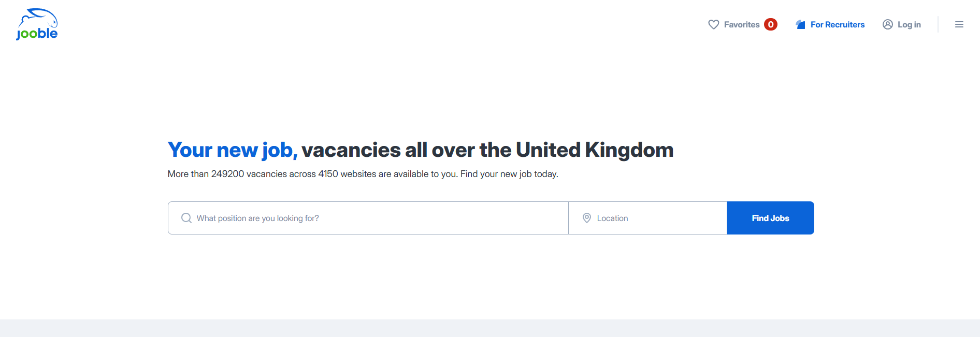This screenshot has width=980, height=337.
Task: Click the blue "Your new job," heading text
Action: click(x=232, y=150)
